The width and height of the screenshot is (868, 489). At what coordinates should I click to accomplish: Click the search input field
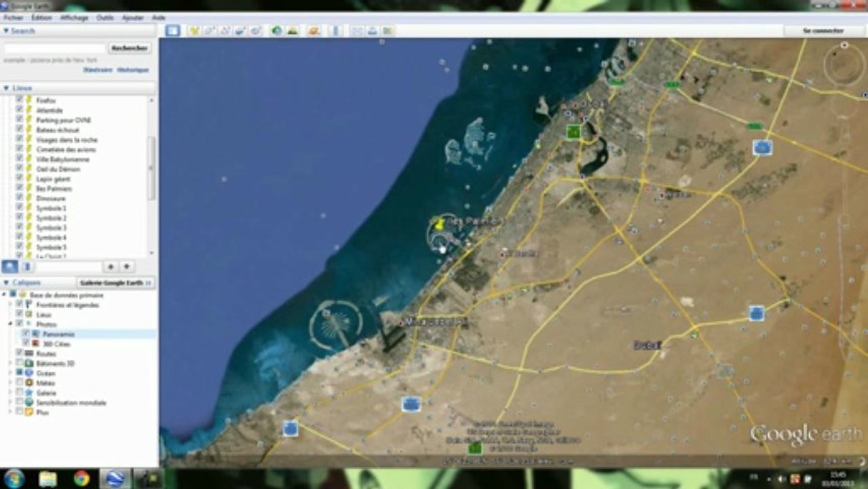pos(55,49)
